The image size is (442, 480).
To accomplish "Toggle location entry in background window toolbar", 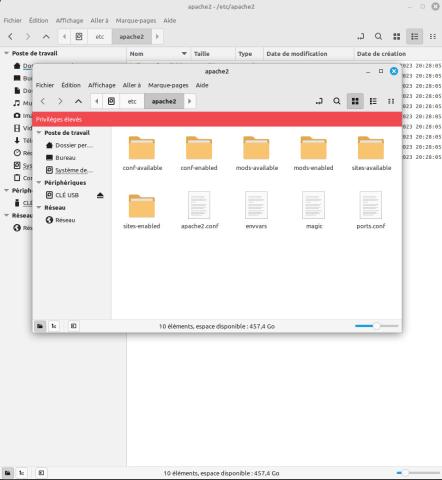I will pyautogui.click(x=360, y=36).
